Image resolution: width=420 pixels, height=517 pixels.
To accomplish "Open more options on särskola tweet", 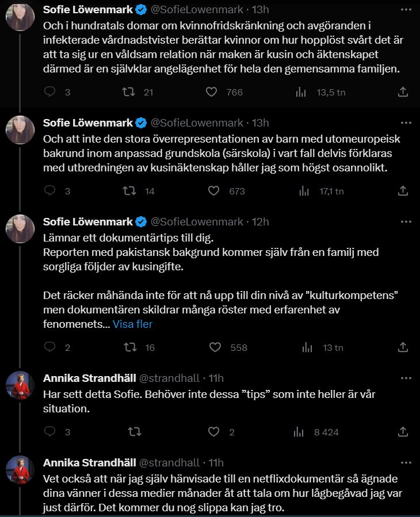I will tap(406, 122).
